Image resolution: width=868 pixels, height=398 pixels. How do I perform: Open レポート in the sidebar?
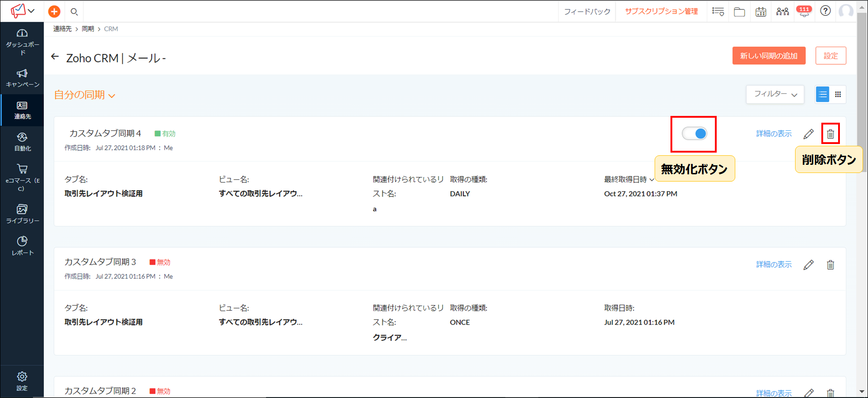pyautogui.click(x=22, y=246)
